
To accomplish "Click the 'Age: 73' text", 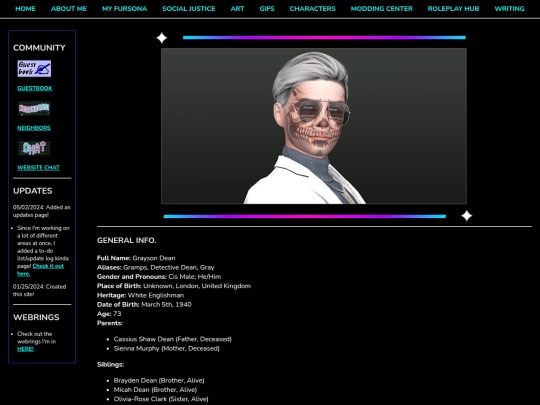I will [109, 314].
